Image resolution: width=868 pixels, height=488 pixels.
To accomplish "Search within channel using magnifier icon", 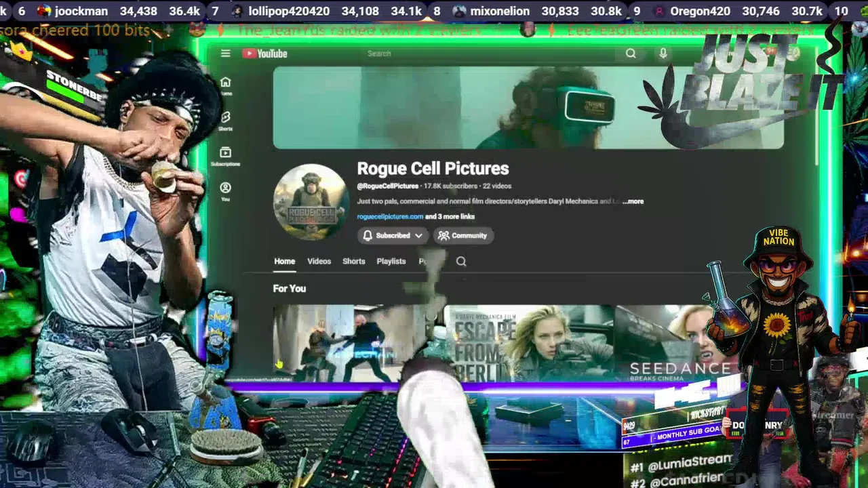I will click(x=461, y=262).
